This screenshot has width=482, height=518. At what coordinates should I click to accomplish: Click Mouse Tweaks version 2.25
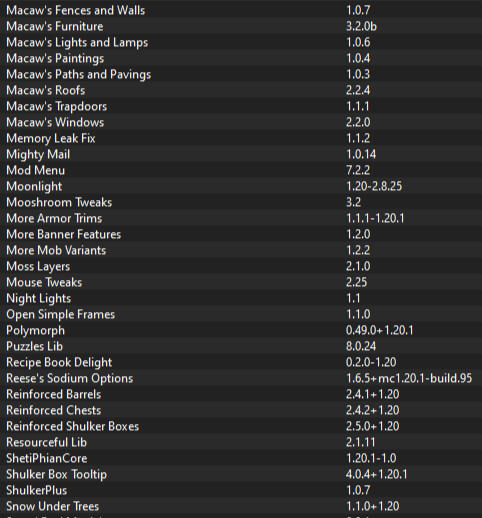356,282
